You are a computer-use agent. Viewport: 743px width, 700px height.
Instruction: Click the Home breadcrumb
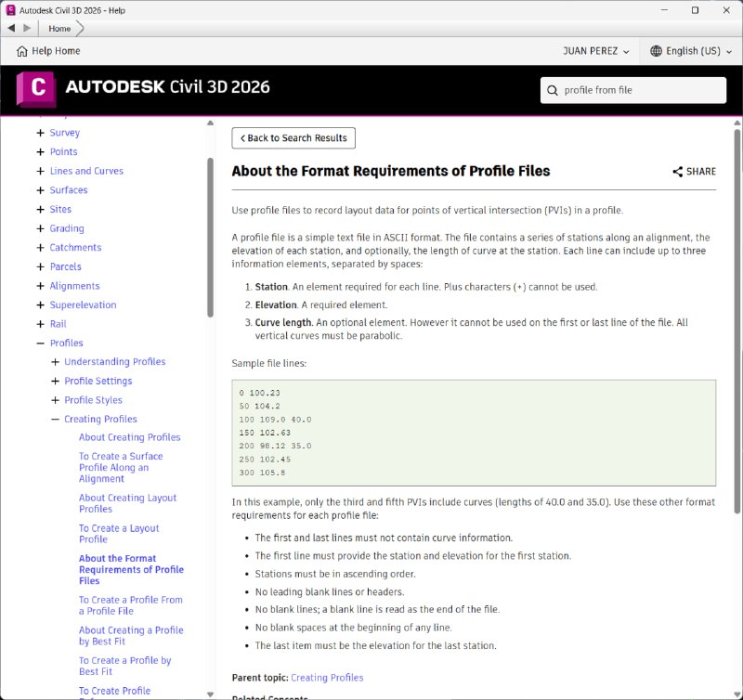59,29
